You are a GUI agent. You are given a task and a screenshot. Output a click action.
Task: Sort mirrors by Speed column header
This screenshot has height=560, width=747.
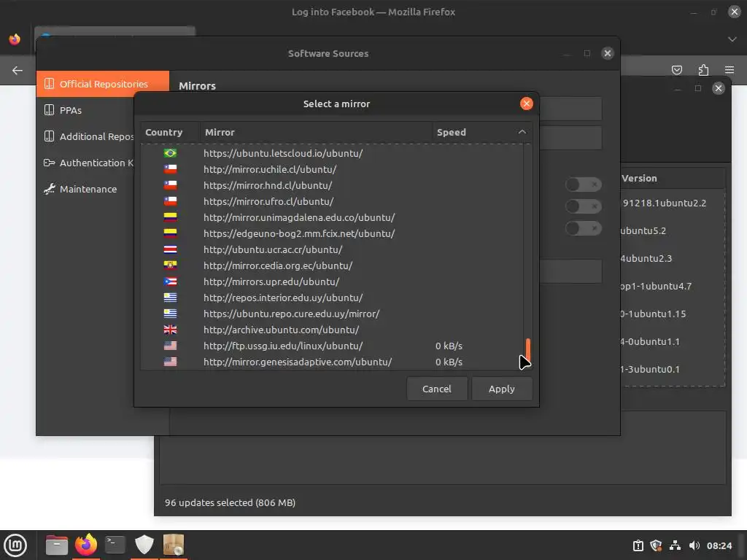[481, 133]
